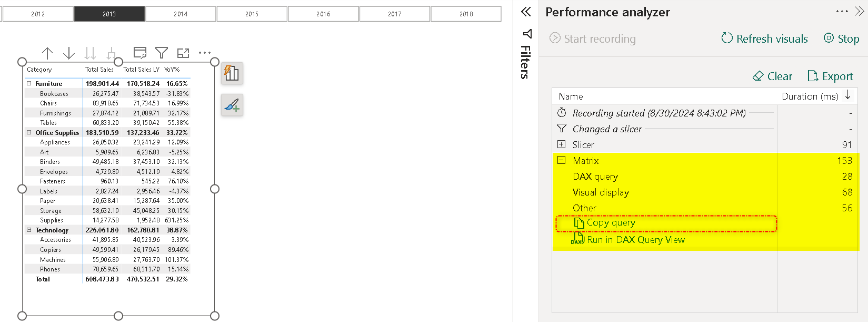Image resolution: width=868 pixels, height=322 pixels.
Task: Stop the performance recording
Action: pyautogui.click(x=842, y=38)
